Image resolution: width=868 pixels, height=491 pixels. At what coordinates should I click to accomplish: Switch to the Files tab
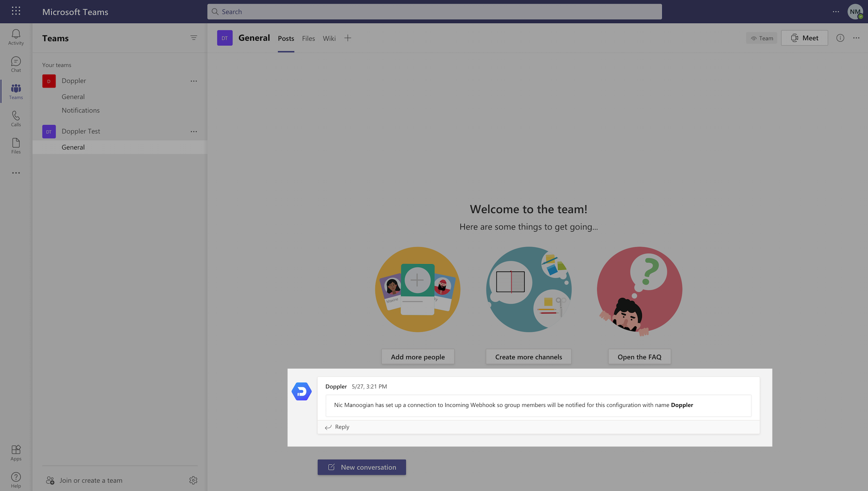[308, 38]
